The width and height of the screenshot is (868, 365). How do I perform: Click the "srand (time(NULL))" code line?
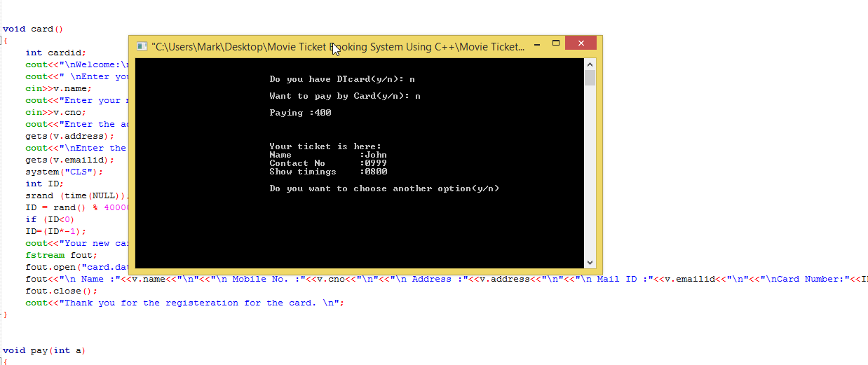tap(77, 195)
